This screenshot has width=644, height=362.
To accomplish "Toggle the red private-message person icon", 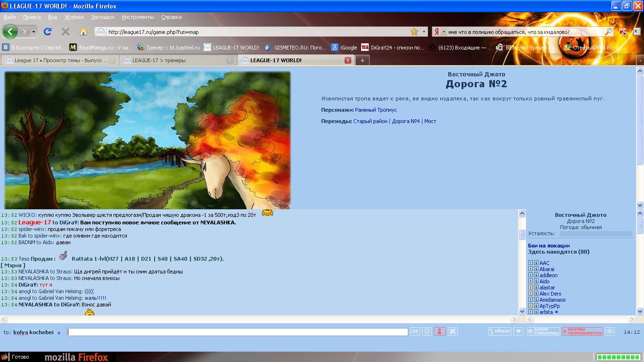I will pos(439,331).
